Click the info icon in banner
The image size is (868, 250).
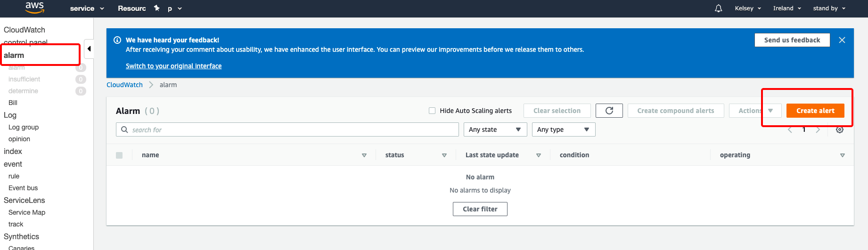[x=117, y=40]
